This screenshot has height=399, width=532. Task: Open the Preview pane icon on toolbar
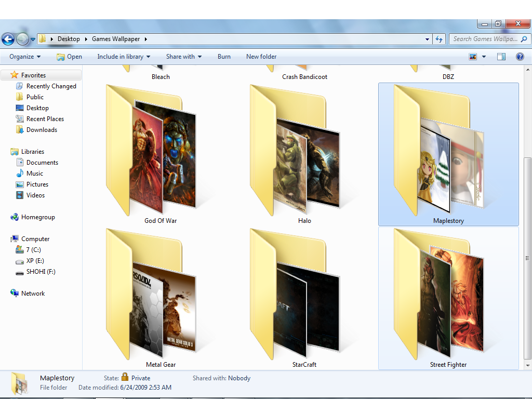pos(500,57)
